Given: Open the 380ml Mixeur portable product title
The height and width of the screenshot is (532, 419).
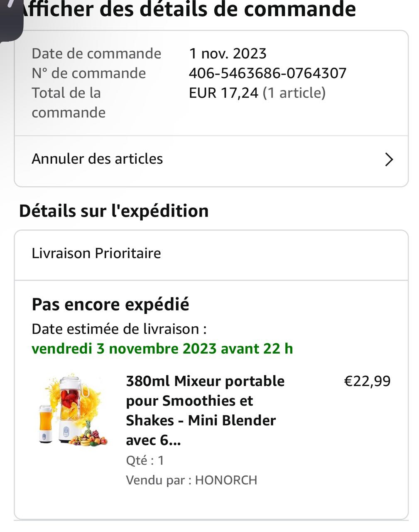Looking at the screenshot, I should click(x=205, y=411).
